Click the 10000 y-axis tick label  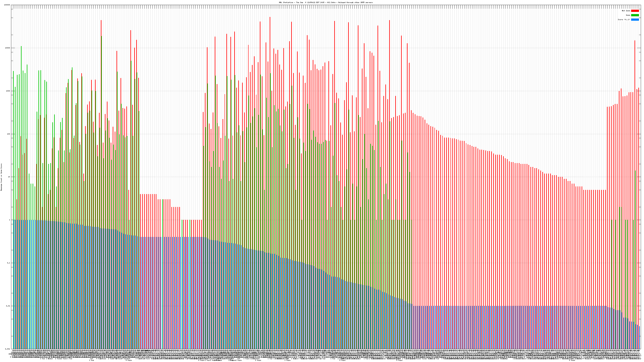tap(8, 48)
